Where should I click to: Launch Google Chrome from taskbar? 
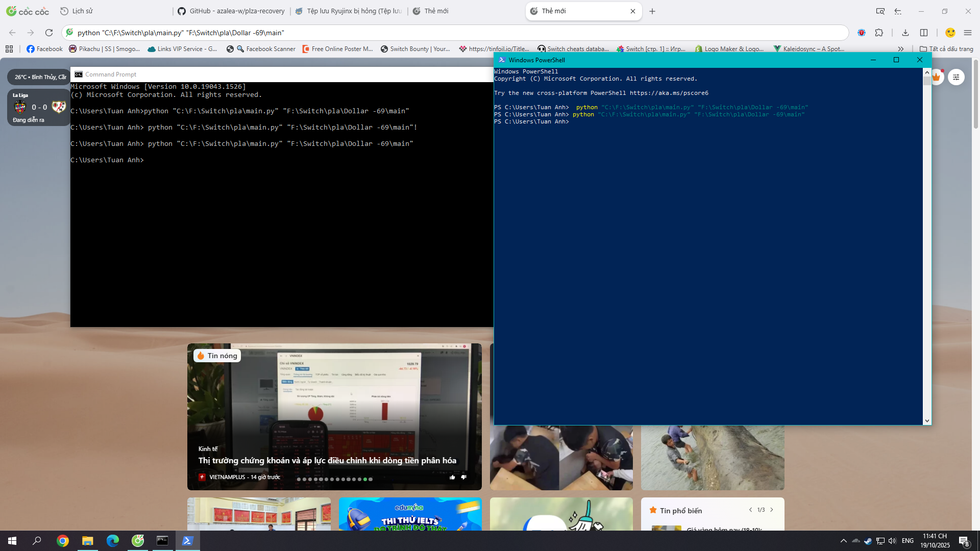pyautogui.click(x=63, y=541)
